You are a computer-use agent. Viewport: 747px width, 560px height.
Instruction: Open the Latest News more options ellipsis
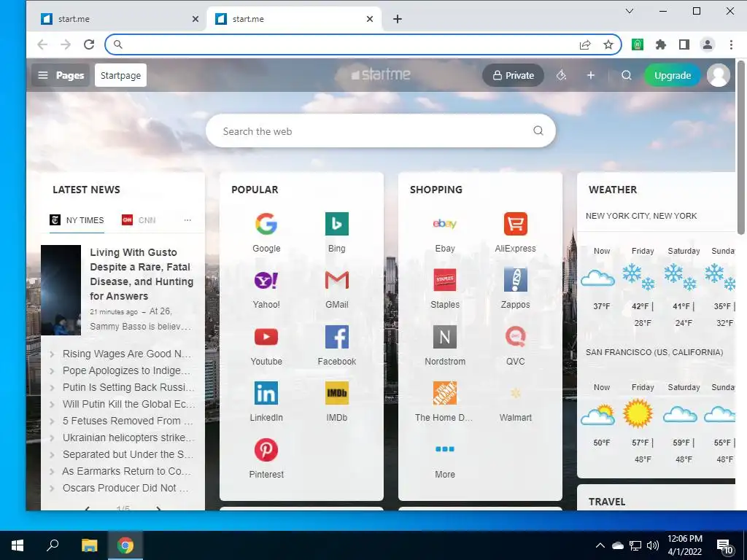187,220
